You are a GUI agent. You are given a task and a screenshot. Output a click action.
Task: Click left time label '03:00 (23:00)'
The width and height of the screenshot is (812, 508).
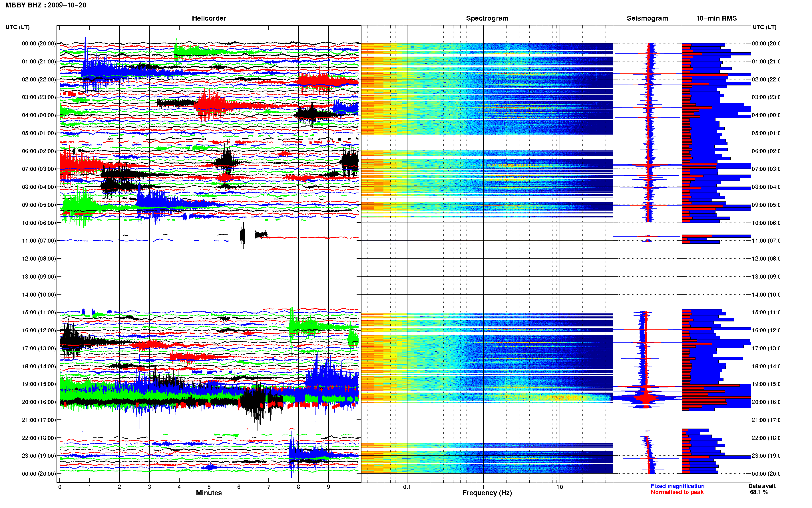pos(39,97)
